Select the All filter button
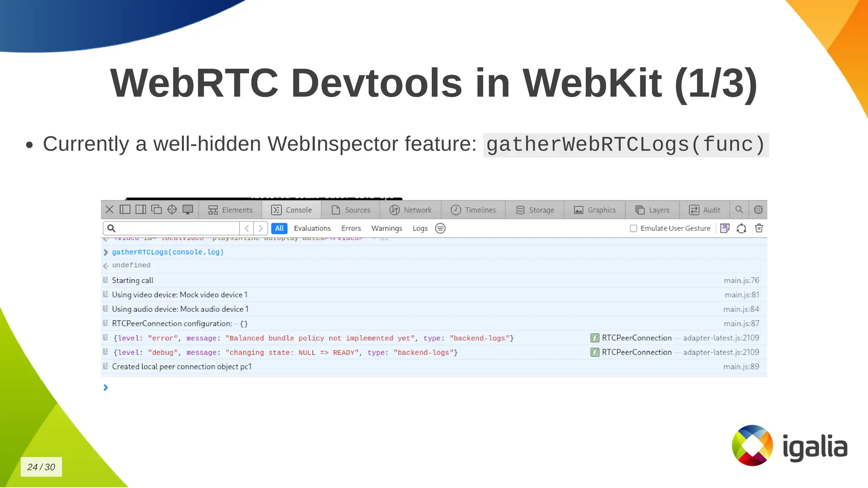868x488 pixels. coord(279,228)
